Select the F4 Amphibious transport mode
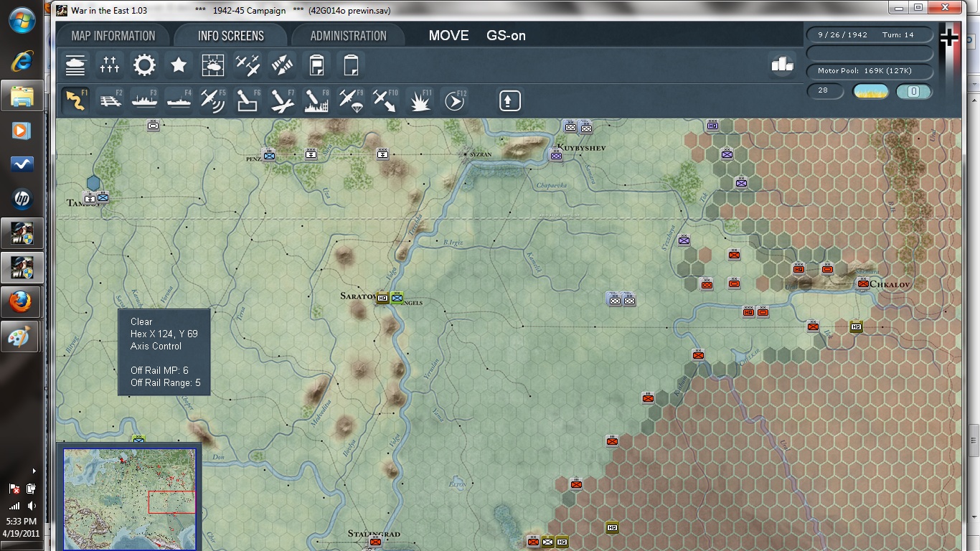980x551 pixels. tap(179, 100)
